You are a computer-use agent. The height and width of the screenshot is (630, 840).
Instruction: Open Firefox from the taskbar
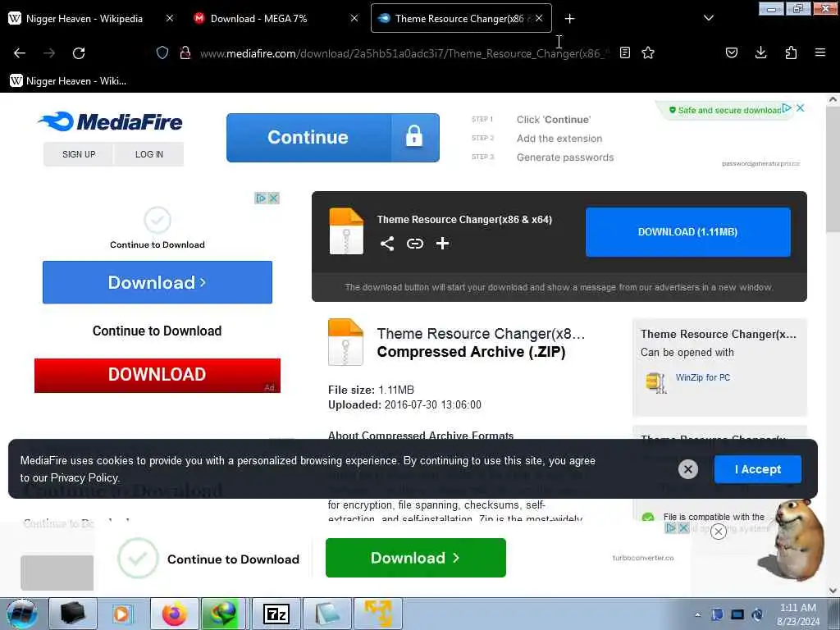point(175,614)
